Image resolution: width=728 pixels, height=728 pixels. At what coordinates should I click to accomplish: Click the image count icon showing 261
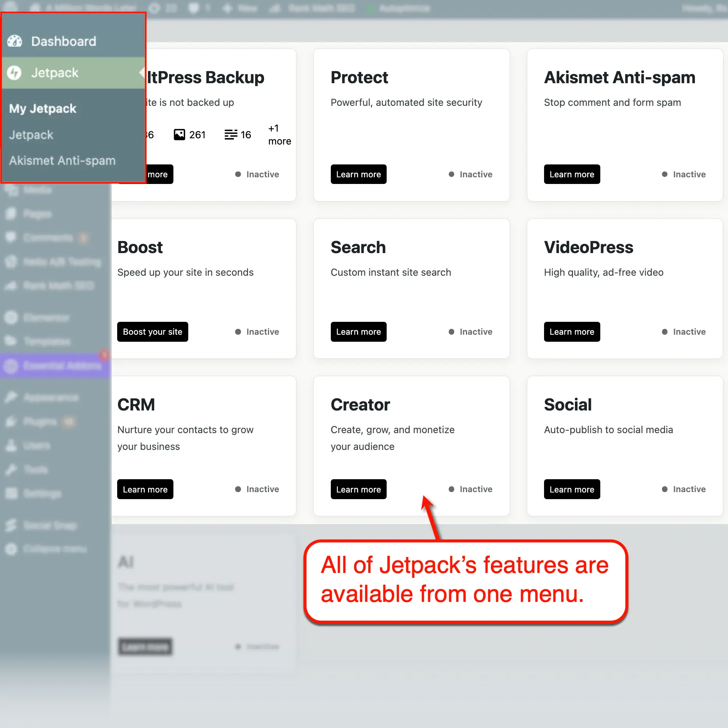coord(179,135)
